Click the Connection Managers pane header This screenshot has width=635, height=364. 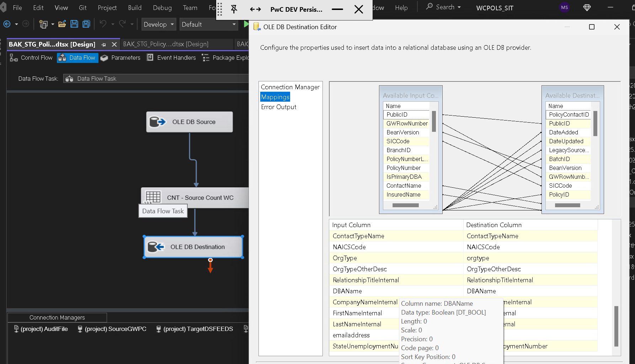pyautogui.click(x=57, y=317)
